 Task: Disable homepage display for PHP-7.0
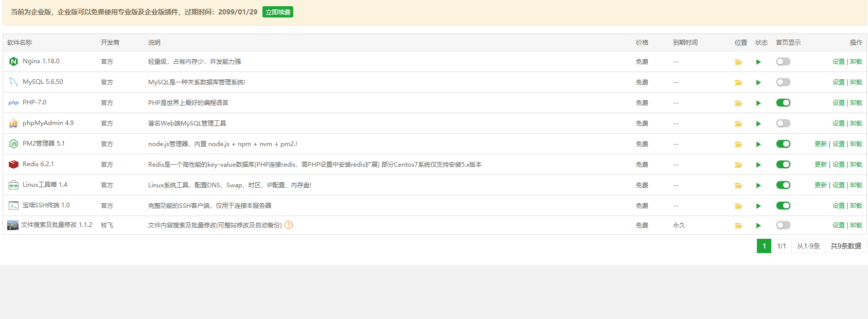point(783,103)
